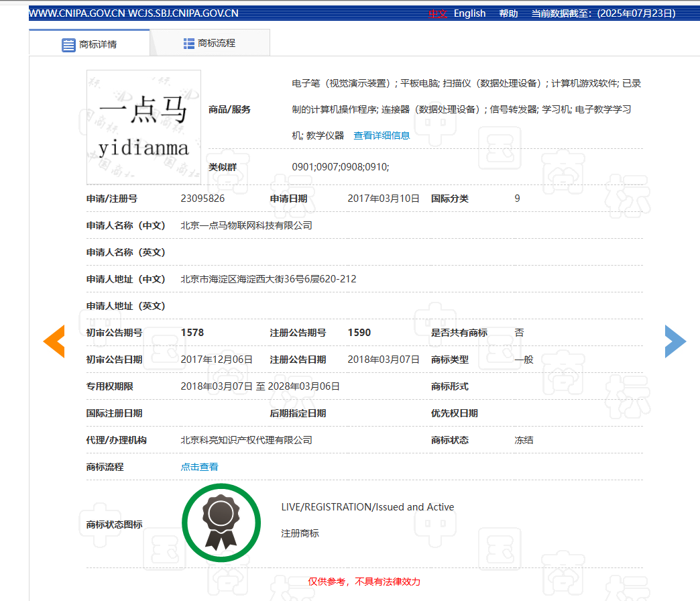Switch language to 中文
The width and height of the screenshot is (700, 601).
(438, 13)
